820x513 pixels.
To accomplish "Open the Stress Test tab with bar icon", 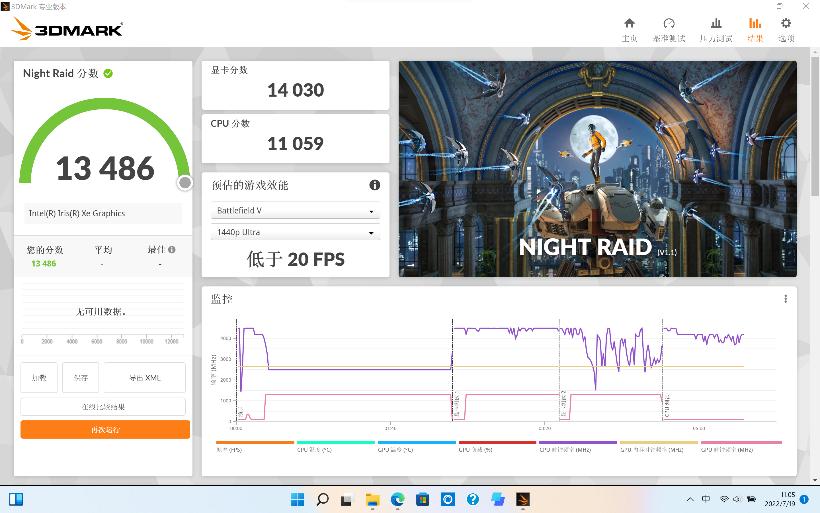I will [x=716, y=29].
